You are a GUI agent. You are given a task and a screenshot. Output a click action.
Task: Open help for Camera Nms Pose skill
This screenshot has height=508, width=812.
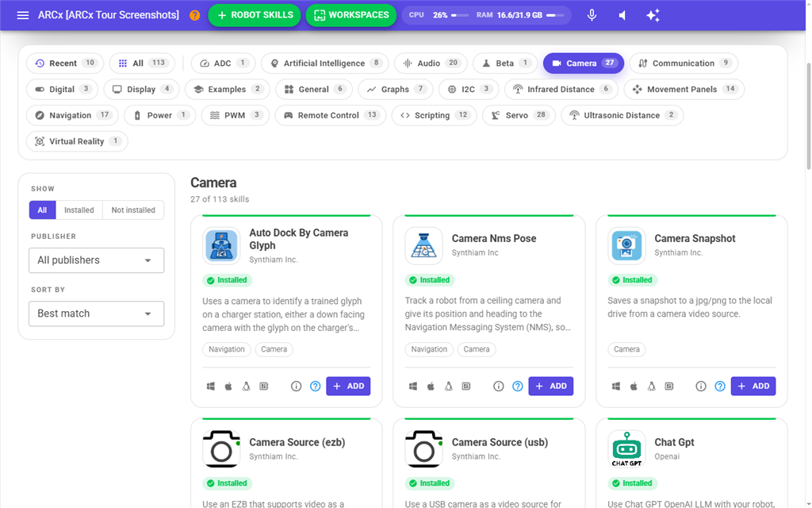click(x=517, y=387)
